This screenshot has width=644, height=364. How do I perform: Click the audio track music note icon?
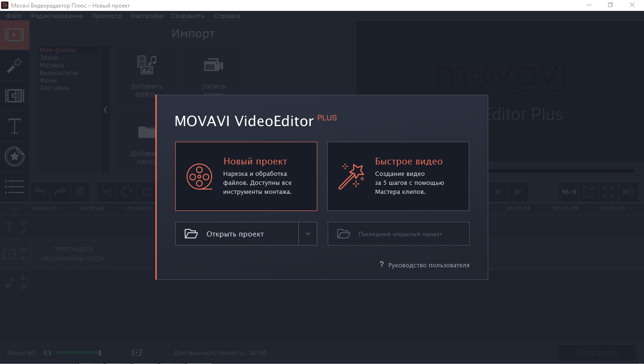[9, 282]
